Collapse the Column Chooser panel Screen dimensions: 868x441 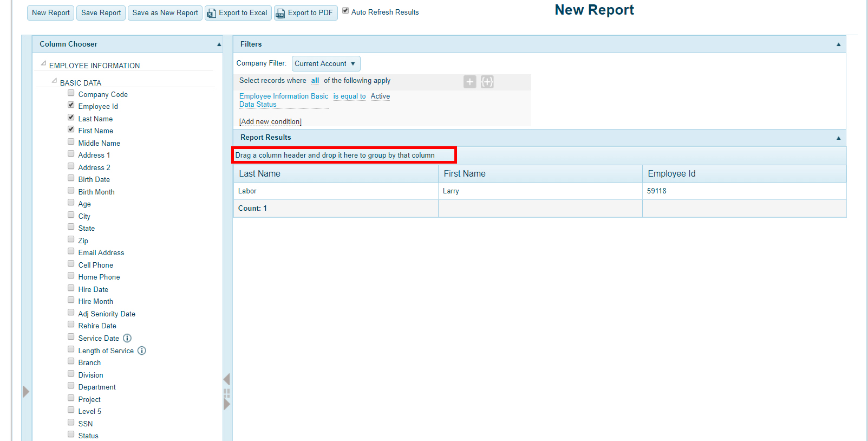point(219,44)
